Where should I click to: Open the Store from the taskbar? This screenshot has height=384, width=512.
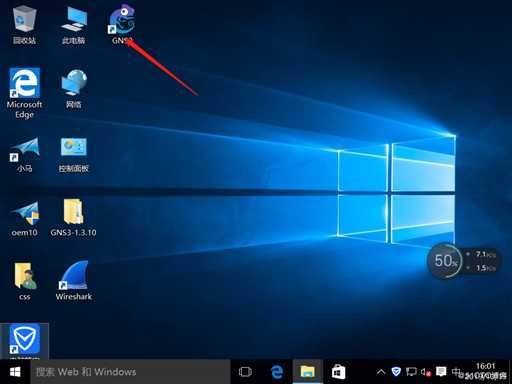point(338,372)
